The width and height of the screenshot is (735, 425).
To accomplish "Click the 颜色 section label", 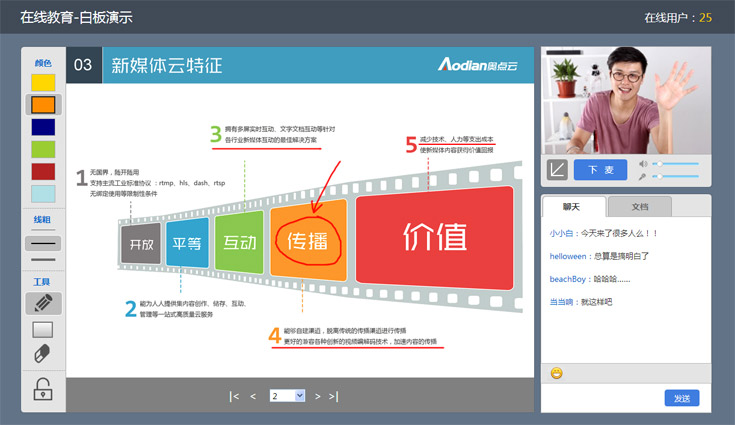I will pos(43,63).
